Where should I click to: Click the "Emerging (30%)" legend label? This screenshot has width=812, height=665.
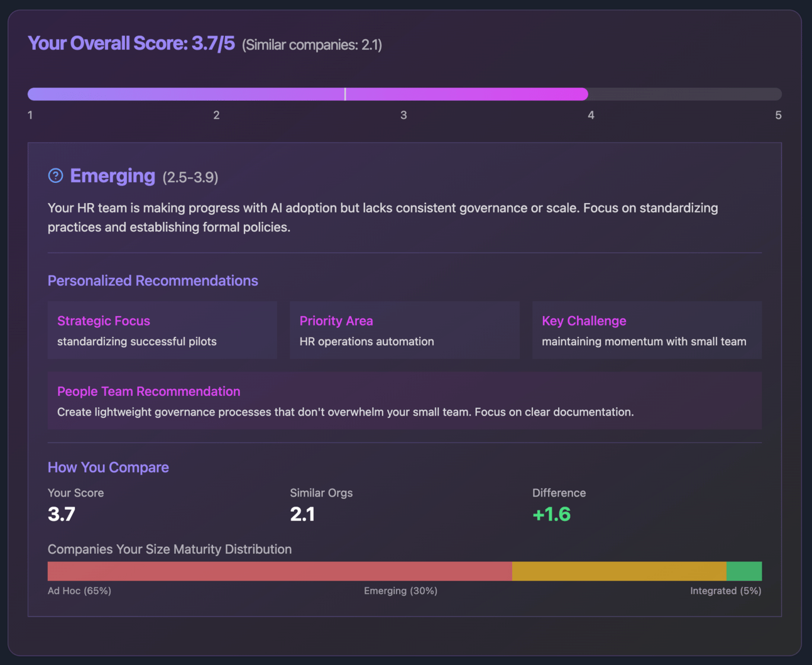pos(401,591)
